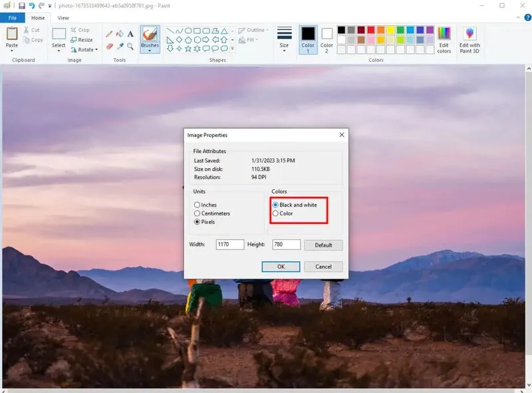Switch to the View tab
Screen dimensions: 532x393
(x=63, y=18)
